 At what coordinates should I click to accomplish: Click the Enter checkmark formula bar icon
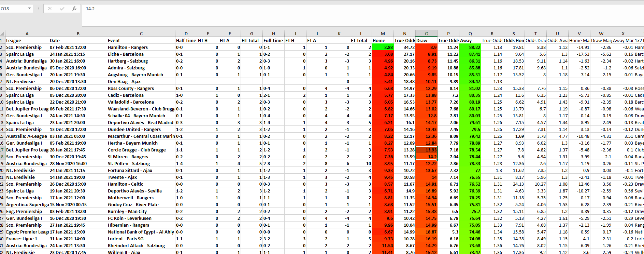[62, 9]
